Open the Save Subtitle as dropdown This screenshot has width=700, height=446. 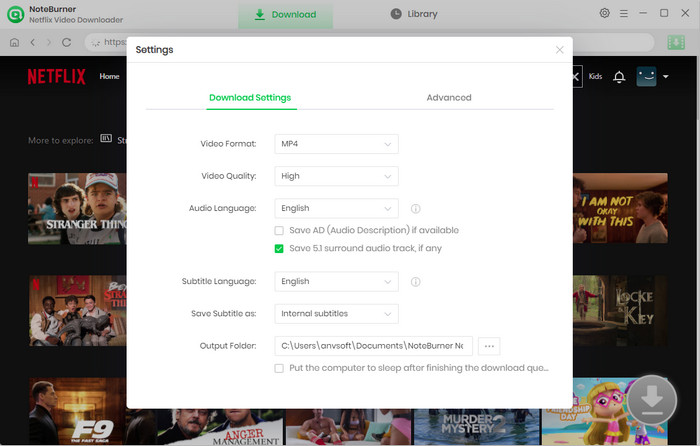337,314
